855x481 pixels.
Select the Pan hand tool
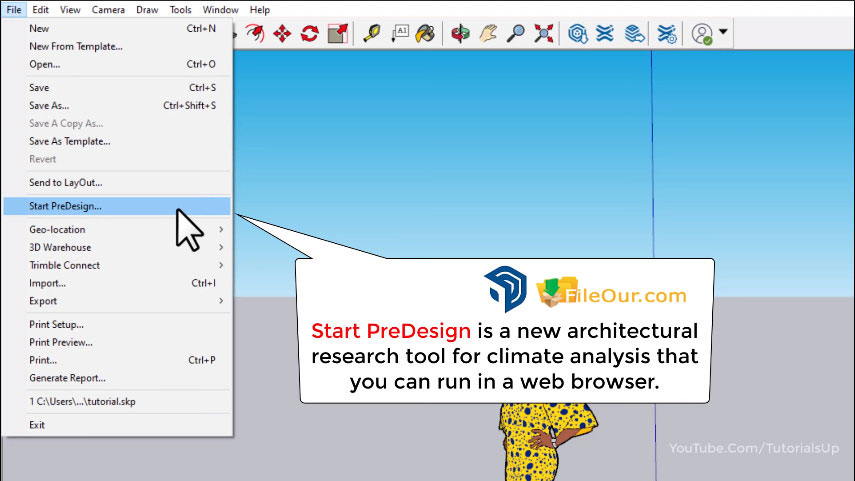(x=488, y=34)
